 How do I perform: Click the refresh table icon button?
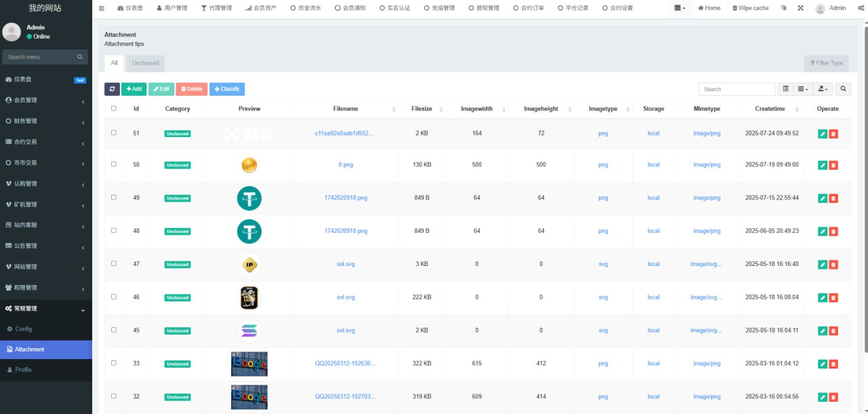click(112, 89)
